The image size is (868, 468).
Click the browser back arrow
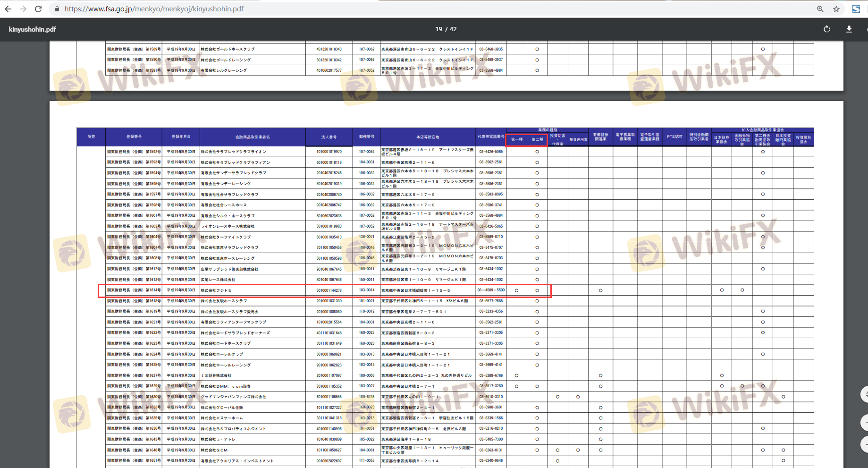click(8, 9)
